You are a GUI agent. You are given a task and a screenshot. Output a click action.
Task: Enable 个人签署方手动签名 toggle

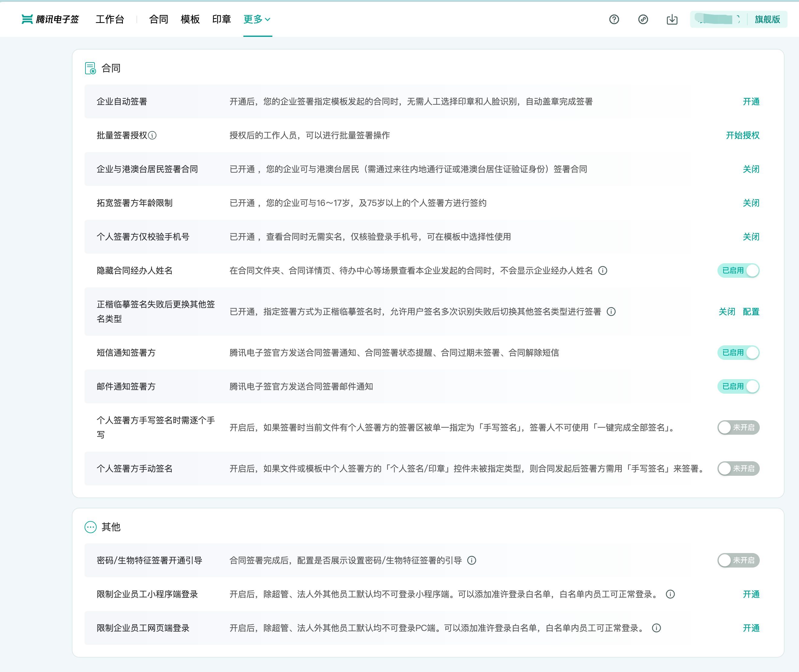tap(738, 469)
